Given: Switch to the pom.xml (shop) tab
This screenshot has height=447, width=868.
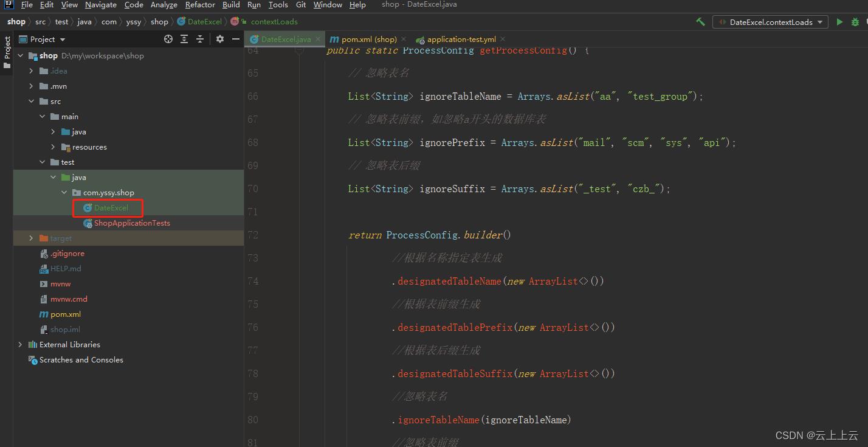Looking at the screenshot, I should [x=368, y=39].
